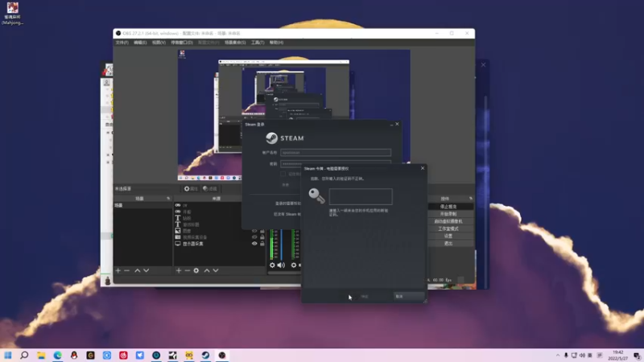Open second audio mixer channel settings gear
The height and width of the screenshot is (362, 644).
(294, 265)
